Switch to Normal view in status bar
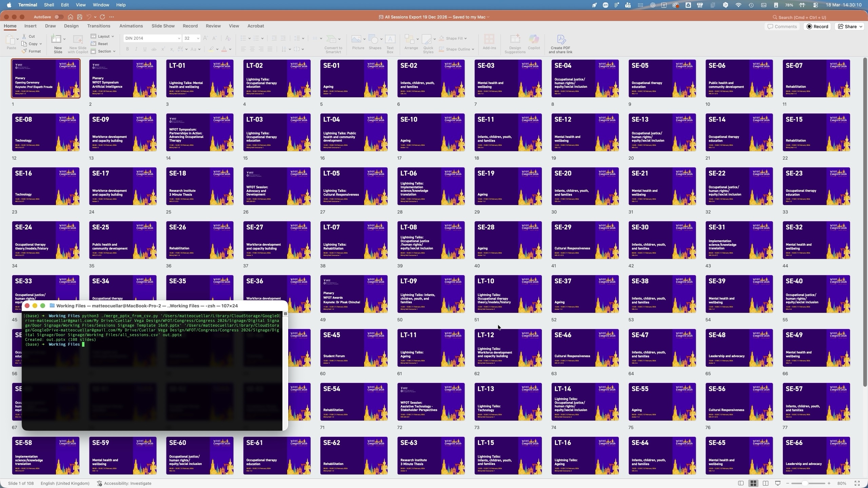 pyautogui.click(x=741, y=483)
